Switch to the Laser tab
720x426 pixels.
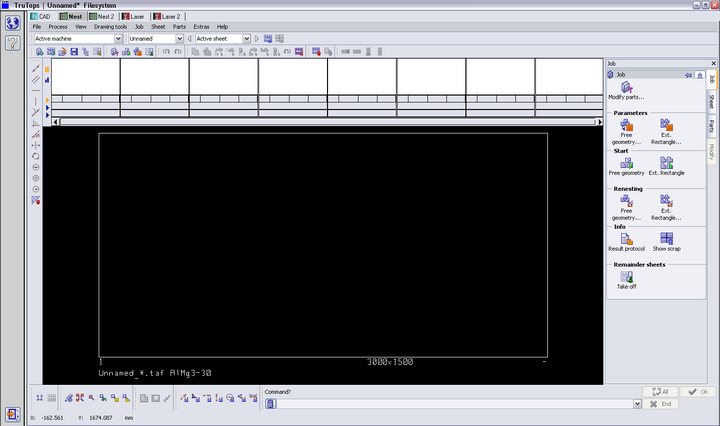click(x=133, y=17)
